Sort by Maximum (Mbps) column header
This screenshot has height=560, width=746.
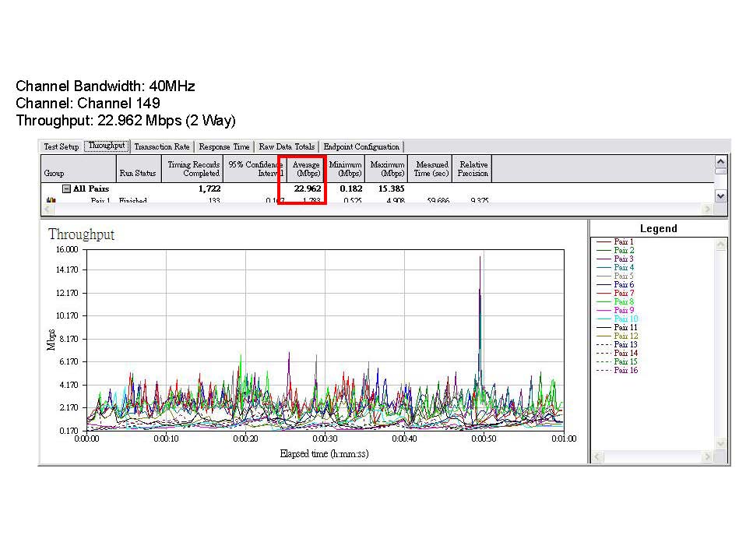[x=386, y=168]
